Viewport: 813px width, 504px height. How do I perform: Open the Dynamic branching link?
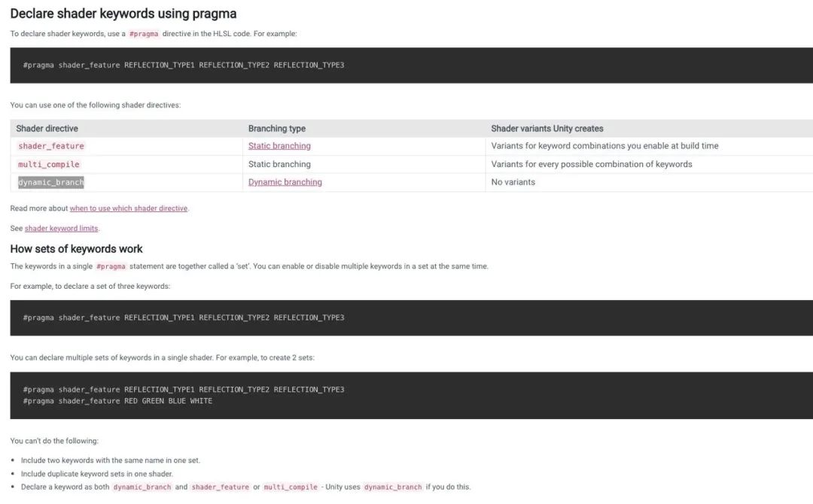point(285,182)
